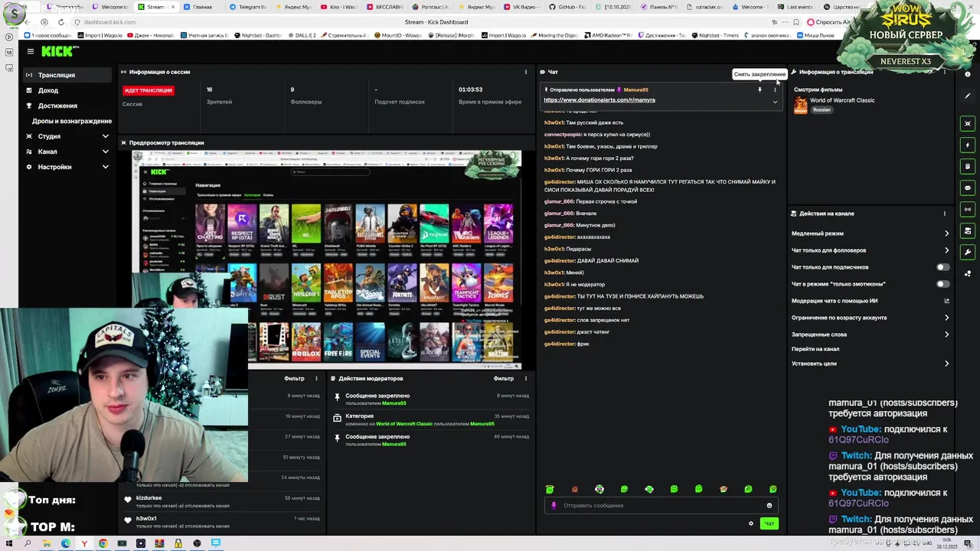Expand Ограничение по возрасту аккаунта setting
Image resolution: width=980 pixels, height=551 pixels.
pyautogui.click(x=870, y=318)
